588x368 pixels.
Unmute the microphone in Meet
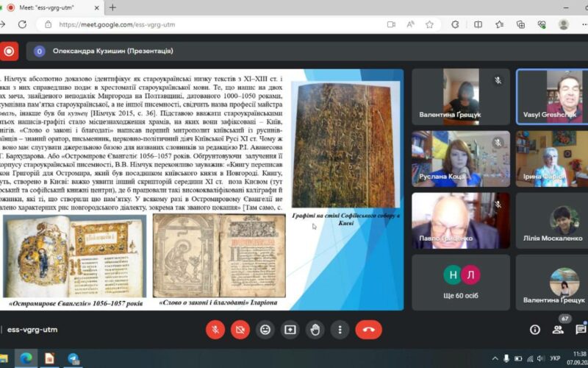[x=215, y=330]
